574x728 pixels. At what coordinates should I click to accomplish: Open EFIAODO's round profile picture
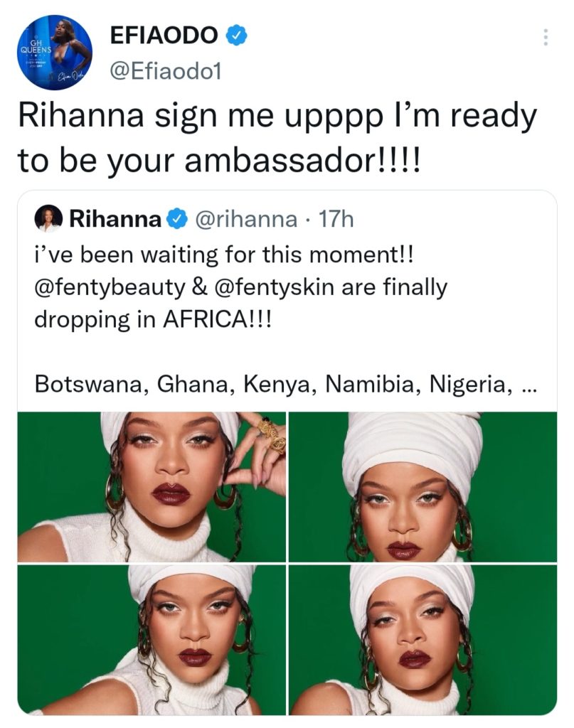tap(54, 52)
